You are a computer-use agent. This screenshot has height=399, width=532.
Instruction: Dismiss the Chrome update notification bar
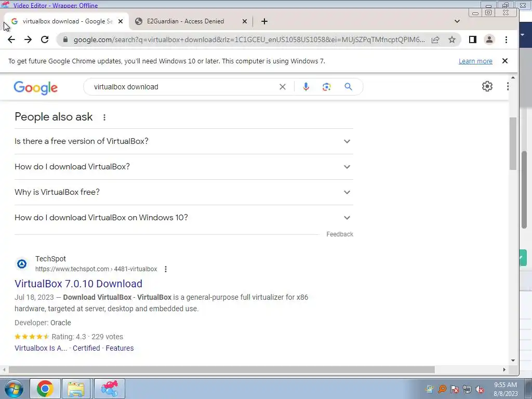coord(505,61)
